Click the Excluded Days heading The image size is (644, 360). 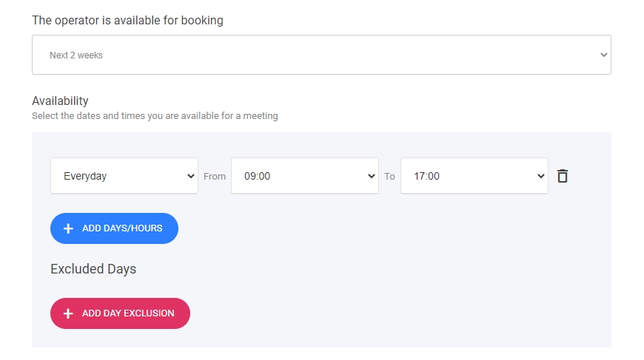(93, 269)
